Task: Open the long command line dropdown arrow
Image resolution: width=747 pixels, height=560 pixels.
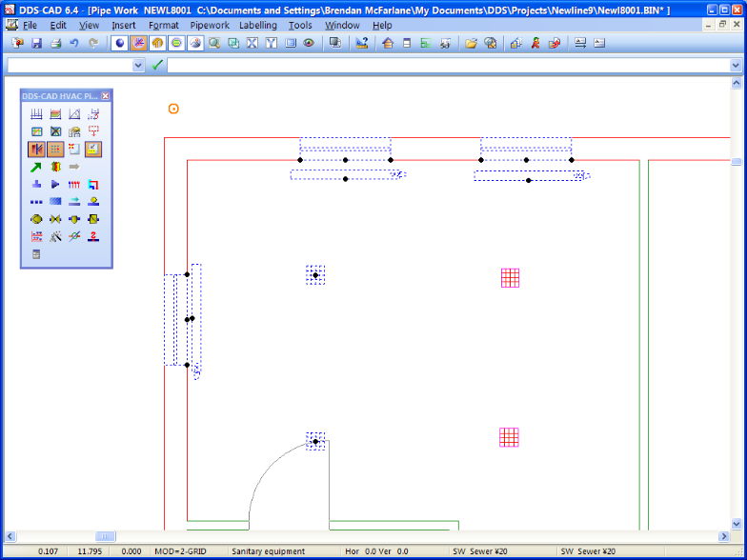Action: pos(736,65)
